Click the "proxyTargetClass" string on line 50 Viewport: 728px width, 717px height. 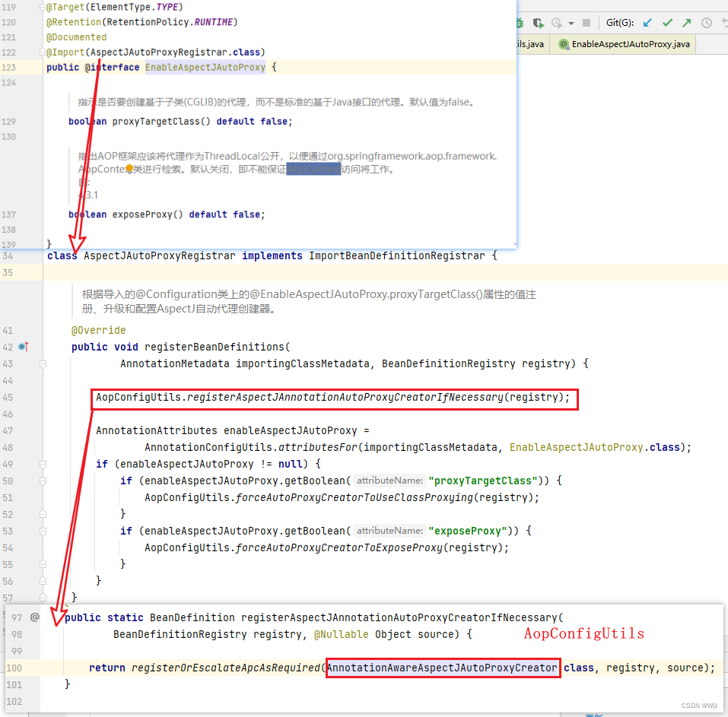click(x=483, y=481)
